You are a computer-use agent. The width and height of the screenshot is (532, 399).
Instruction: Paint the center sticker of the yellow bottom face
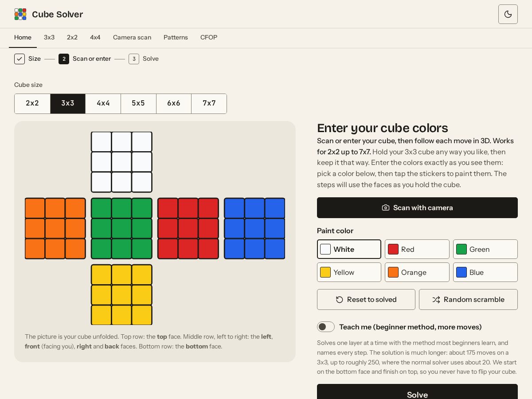tap(121, 295)
